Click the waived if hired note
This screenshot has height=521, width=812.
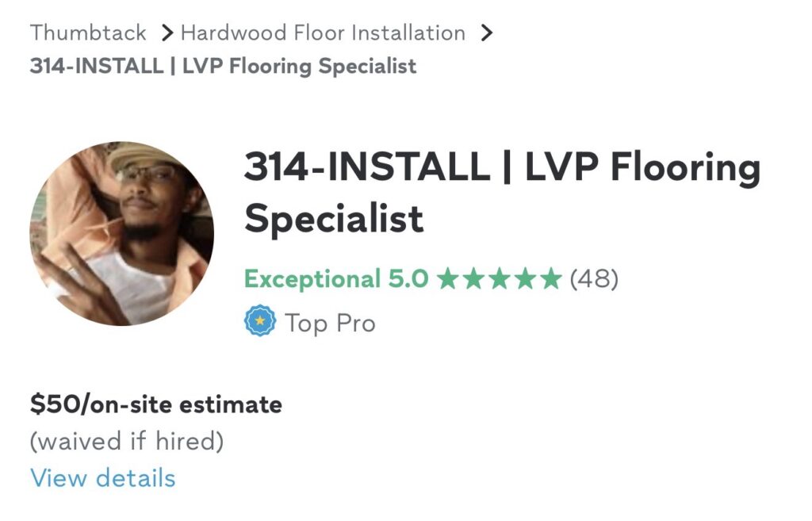pos(127,442)
